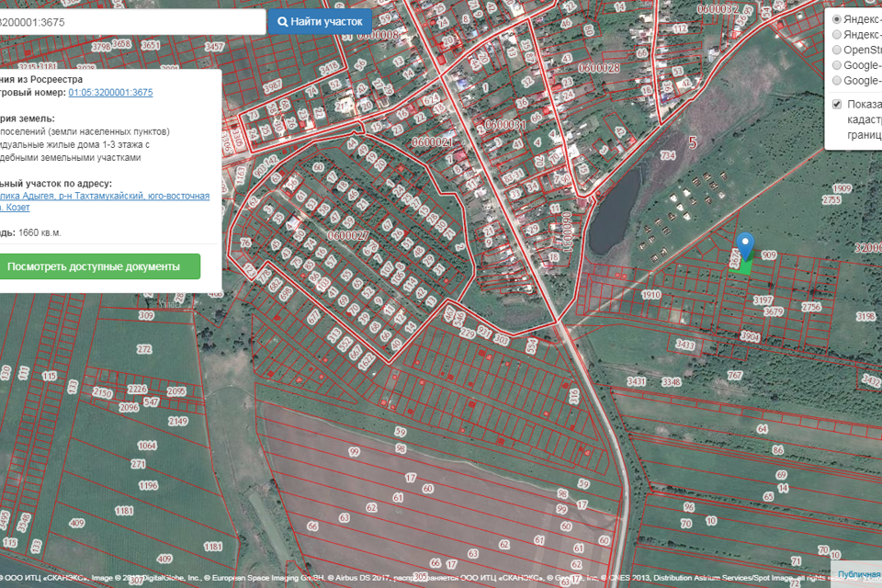The height and width of the screenshot is (588, 882).
Task: Choose the first Google map layer option
Action: coord(837,65)
